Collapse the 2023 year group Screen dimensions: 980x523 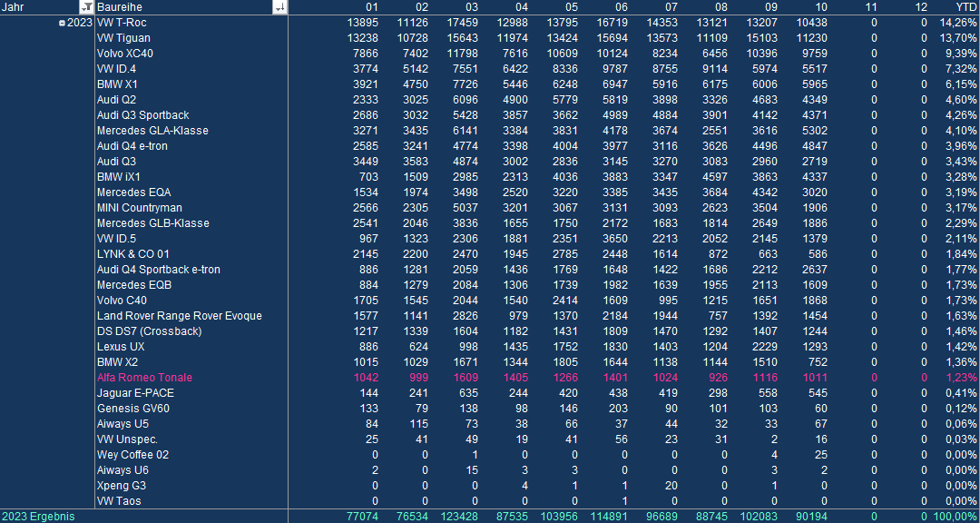[62, 23]
